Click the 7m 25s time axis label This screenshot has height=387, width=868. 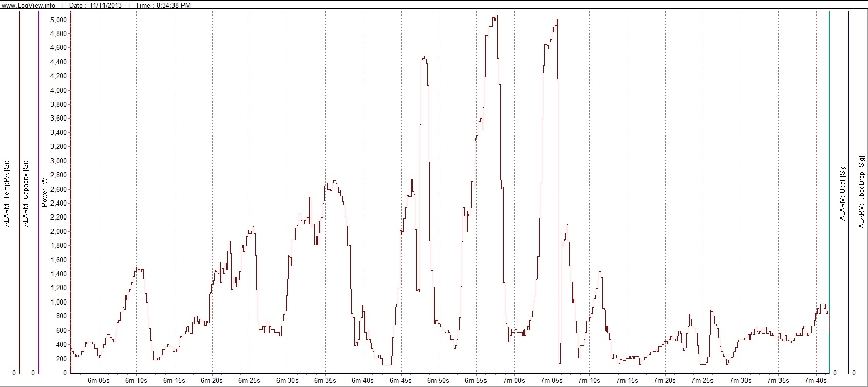(x=703, y=381)
